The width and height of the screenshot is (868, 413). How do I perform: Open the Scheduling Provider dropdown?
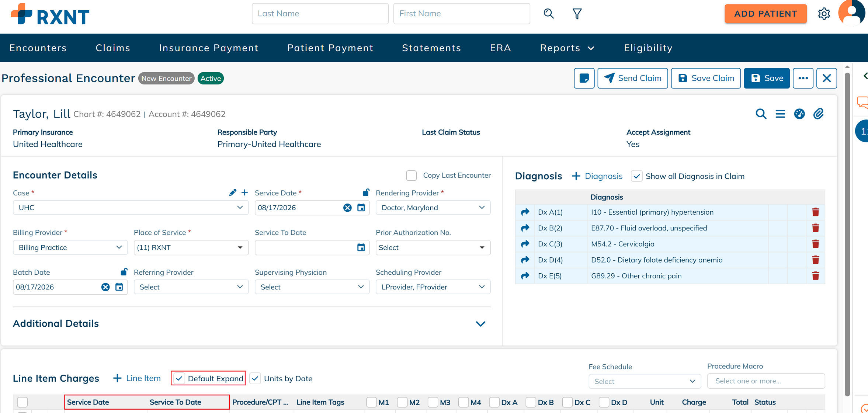pyautogui.click(x=433, y=287)
